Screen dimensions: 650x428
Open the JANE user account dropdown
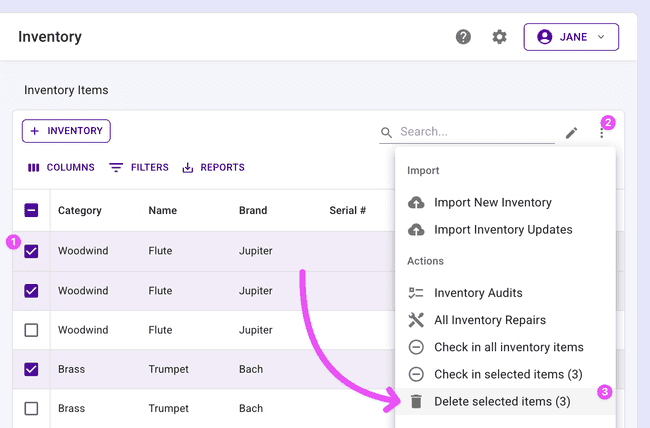(x=571, y=37)
